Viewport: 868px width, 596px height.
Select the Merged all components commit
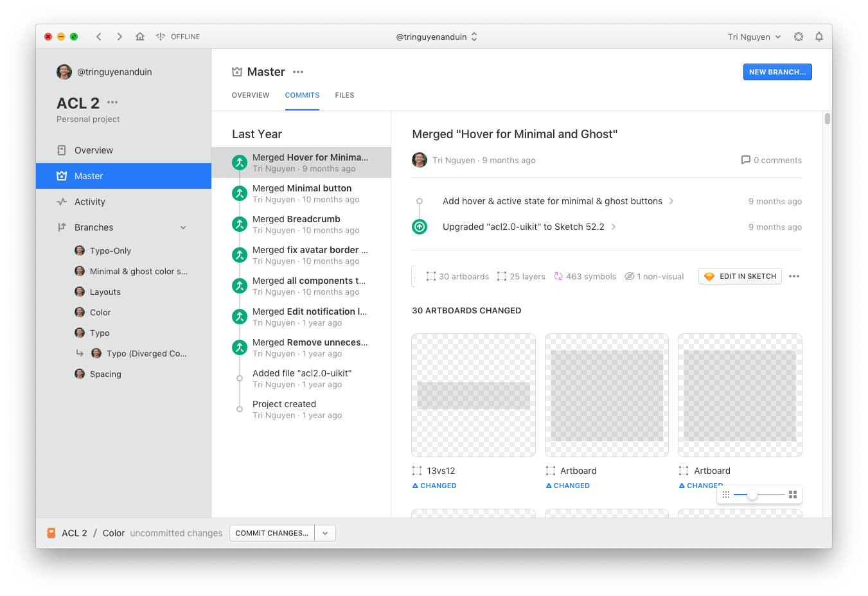301,286
